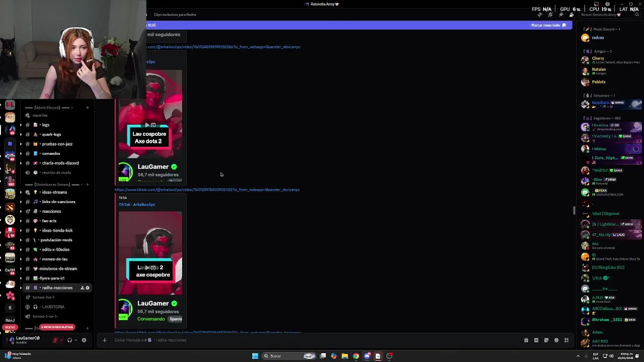Open the threads icon in channel header
The width and height of the screenshot is (644, 362).
[540, 15]
